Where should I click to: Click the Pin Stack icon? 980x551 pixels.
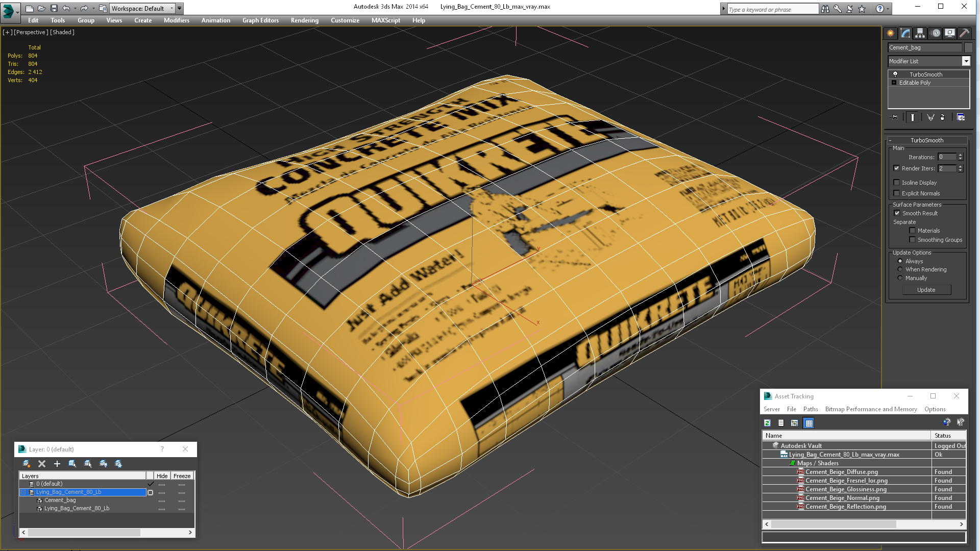point(894,117)
